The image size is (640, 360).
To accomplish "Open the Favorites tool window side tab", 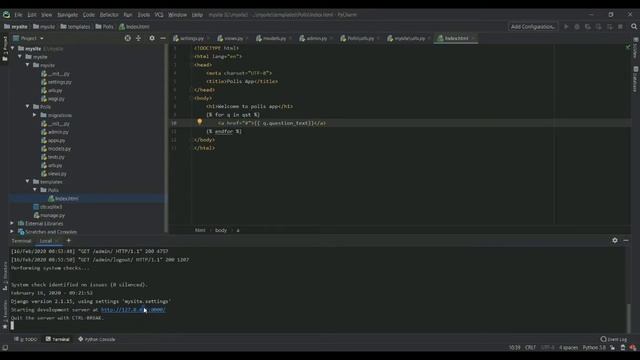I will (x=5, y=314).
